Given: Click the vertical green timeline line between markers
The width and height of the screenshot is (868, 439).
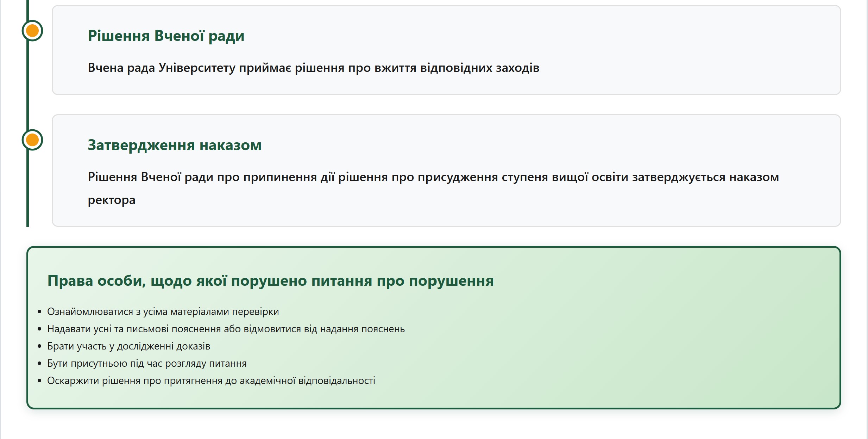Looking at the screenshot, I should pos(28,85).
